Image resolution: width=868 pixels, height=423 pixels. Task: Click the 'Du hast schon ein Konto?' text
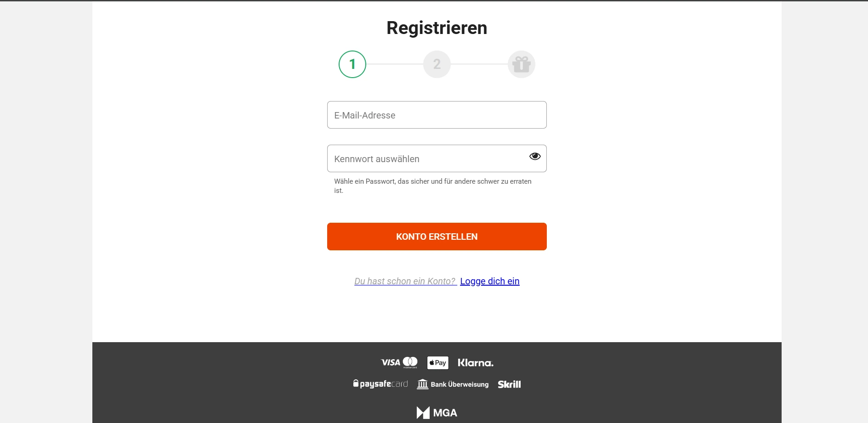point(405,281)
